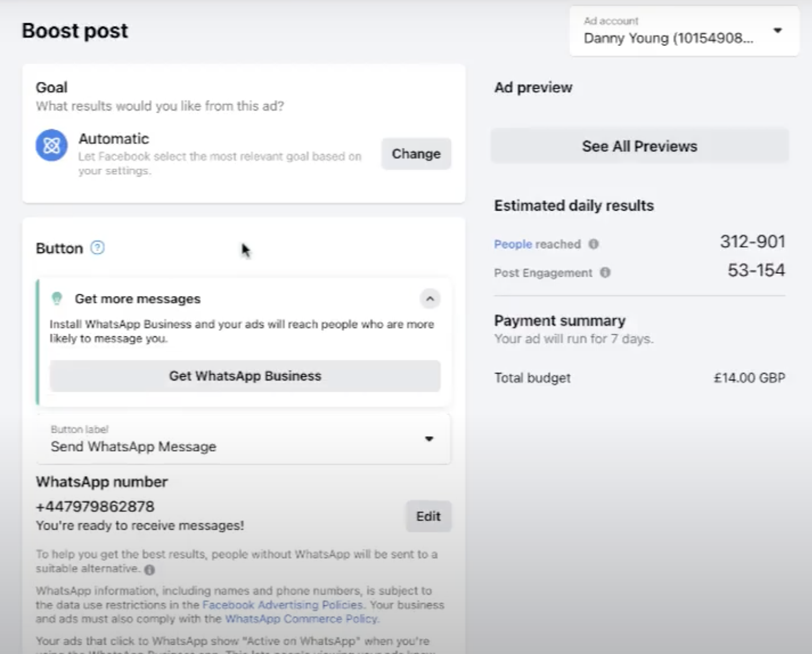Screen dimensions: 812x654
Task: Click the phone number +447979862878
Action: pos(95,507)
